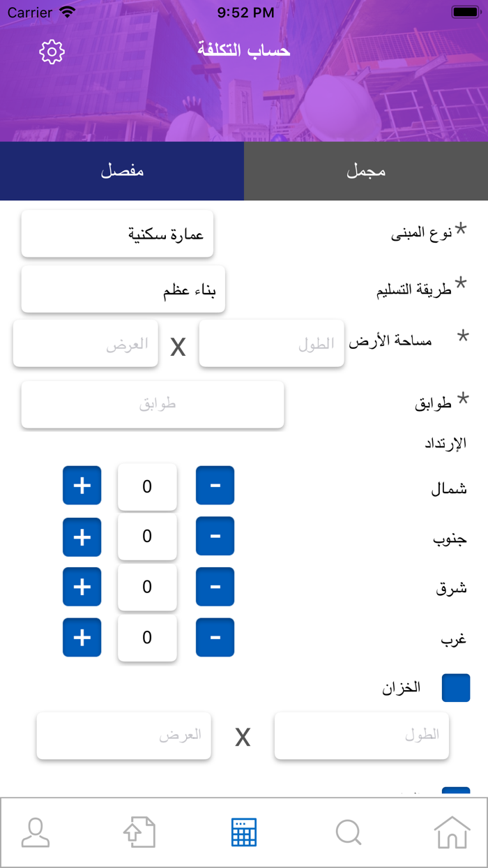
Task: Decrease the شرق setback value with minus
Action: pos(215,587)
